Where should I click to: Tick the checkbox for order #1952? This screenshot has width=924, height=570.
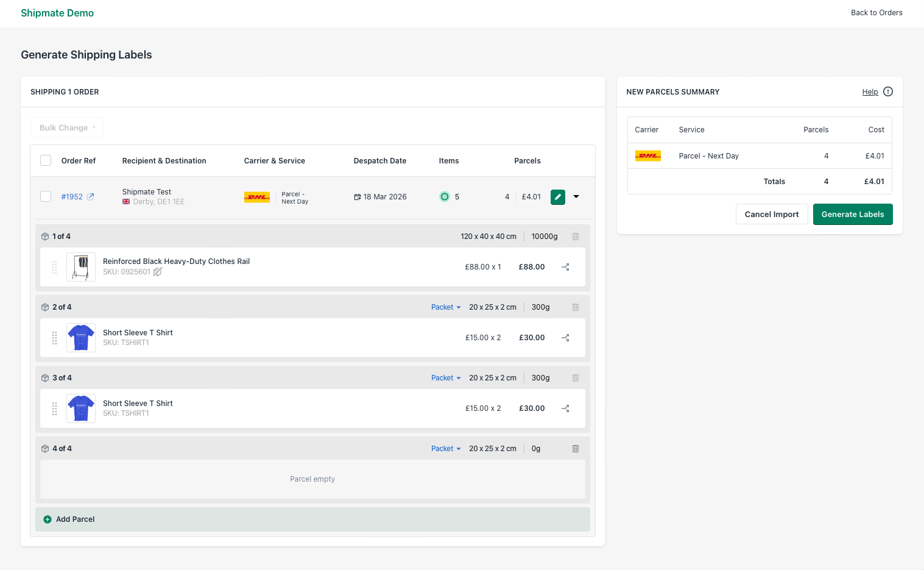(x=46, y=196)
